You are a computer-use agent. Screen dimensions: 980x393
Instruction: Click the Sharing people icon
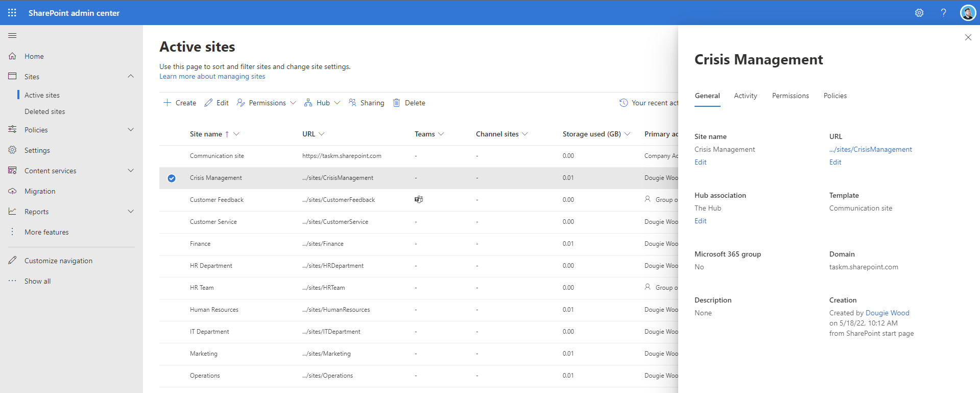352,103
